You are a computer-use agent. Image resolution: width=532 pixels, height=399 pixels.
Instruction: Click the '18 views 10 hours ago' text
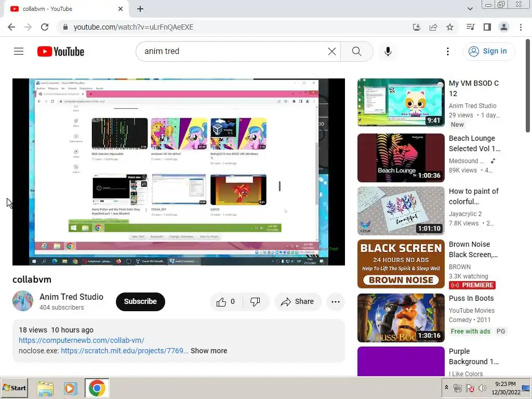(56, 330)
